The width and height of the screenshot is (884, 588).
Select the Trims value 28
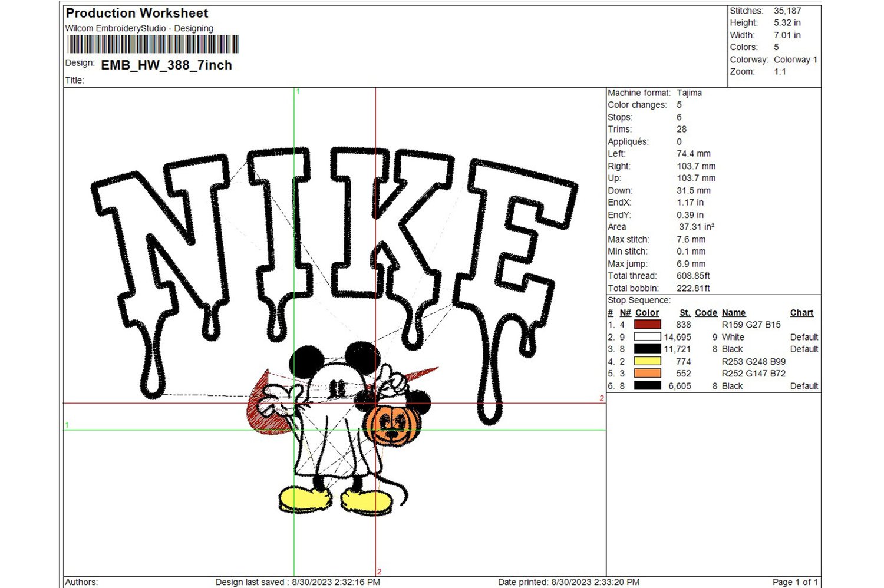681,129
